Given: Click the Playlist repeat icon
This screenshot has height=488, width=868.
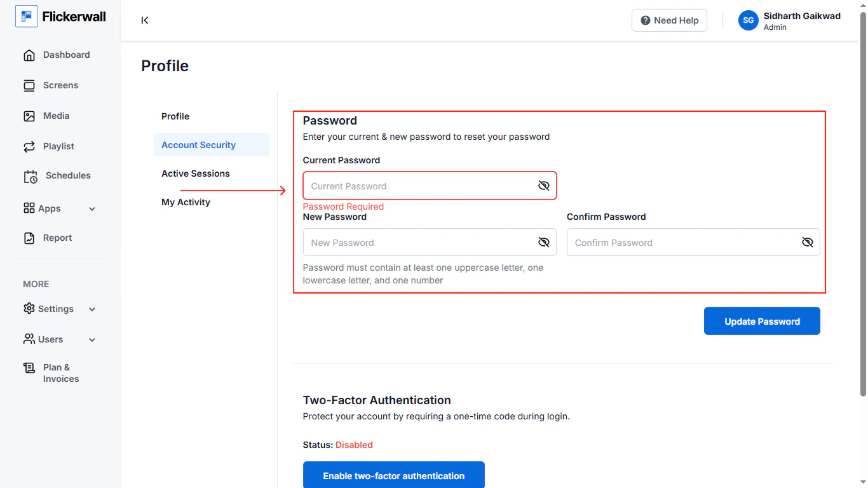Looking at the screenshot, I should pos(29,147).
